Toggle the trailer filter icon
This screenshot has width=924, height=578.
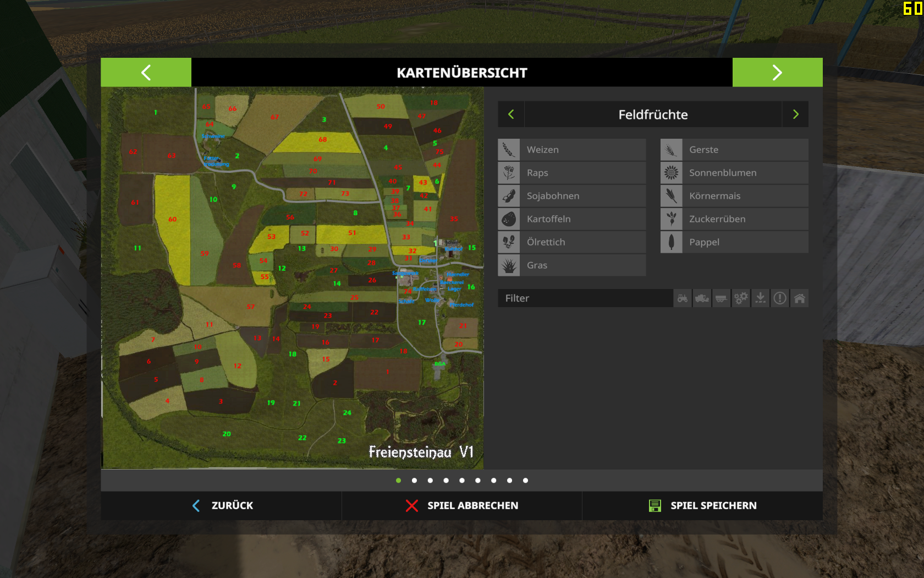(x=721, y=298)
